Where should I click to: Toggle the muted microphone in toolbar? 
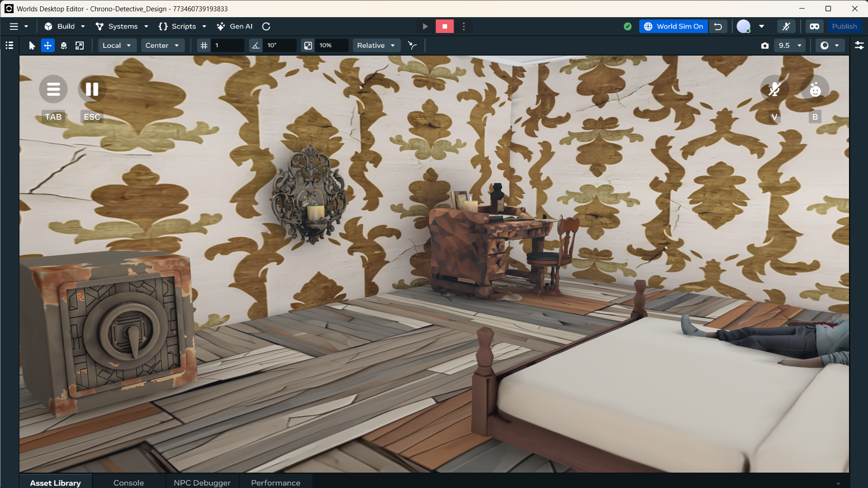coord(786,27)
